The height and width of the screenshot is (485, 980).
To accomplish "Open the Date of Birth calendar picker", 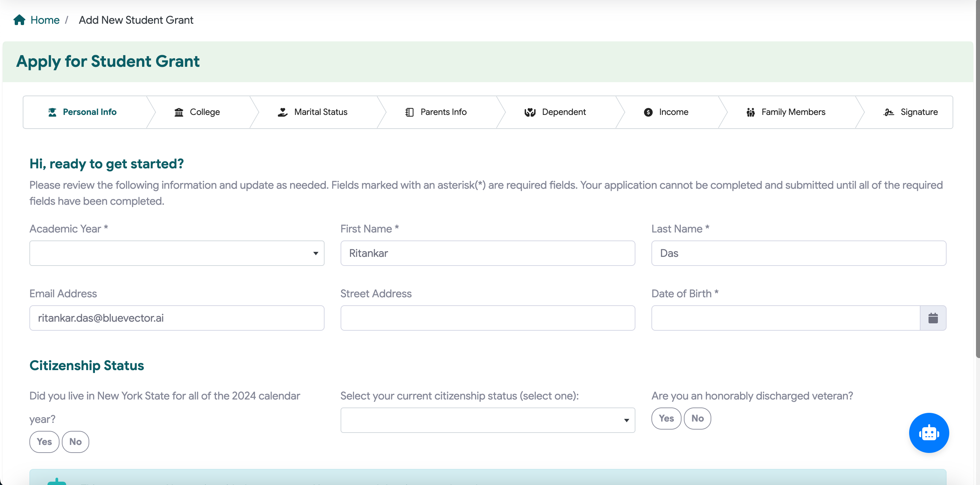I will pos(934,318).
